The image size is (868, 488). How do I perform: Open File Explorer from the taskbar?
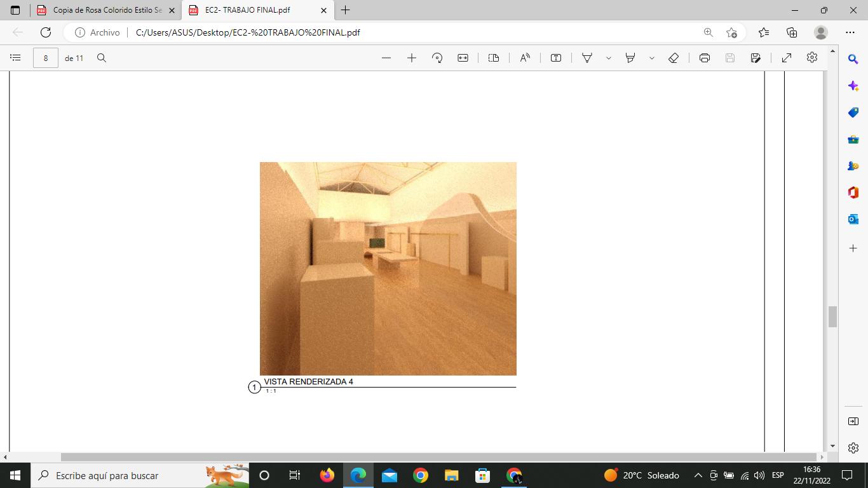pyautogui.click(x=451, y=475)
